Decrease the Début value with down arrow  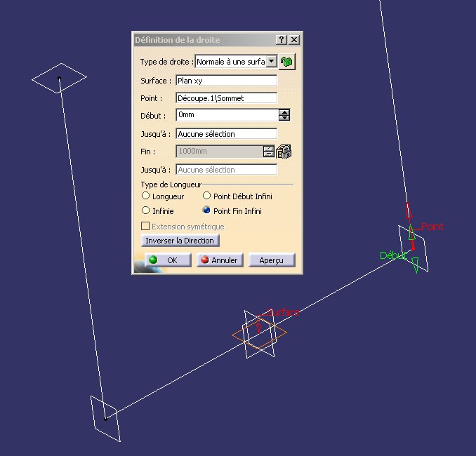284,118
